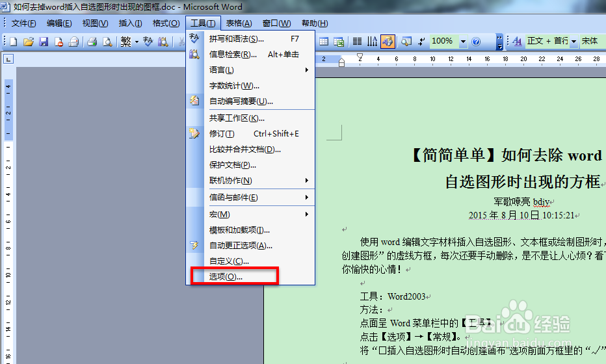606x364 pixels.
Task: Click the date text 2015年8月10日10:15:21
Action: click(x=521, y=215)
